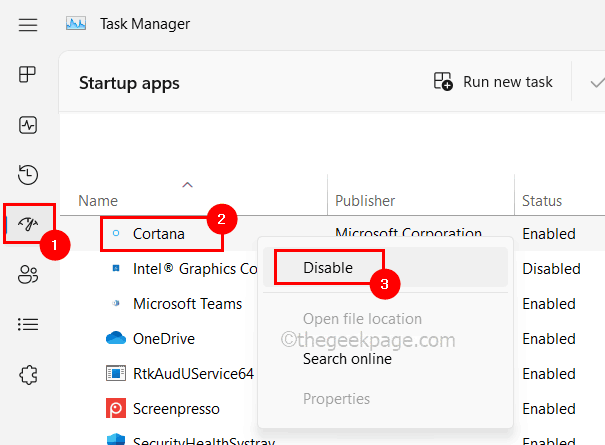Click the Screenpresso app icon
Screen dimensions: 605x445
115,409
